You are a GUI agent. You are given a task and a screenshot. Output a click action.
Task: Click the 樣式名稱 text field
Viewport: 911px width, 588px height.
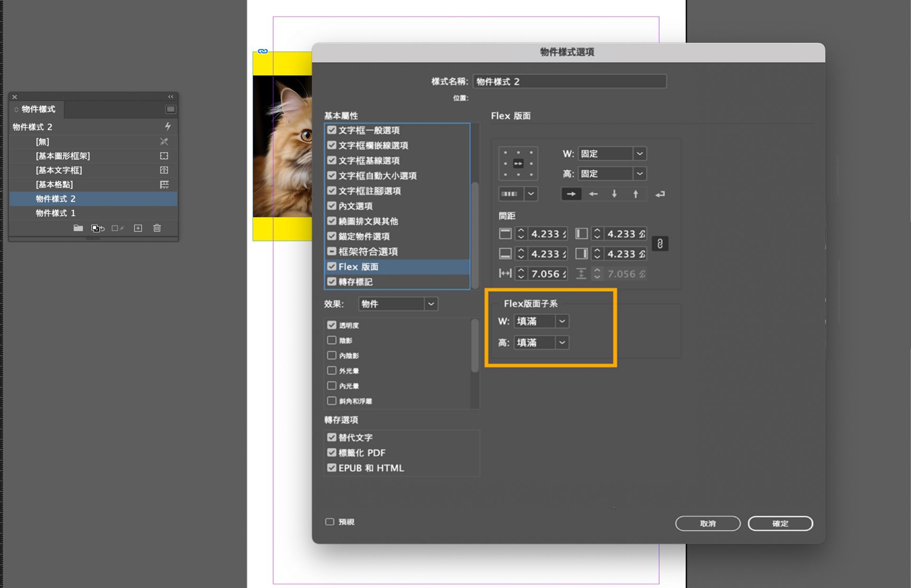pos(569,82)
